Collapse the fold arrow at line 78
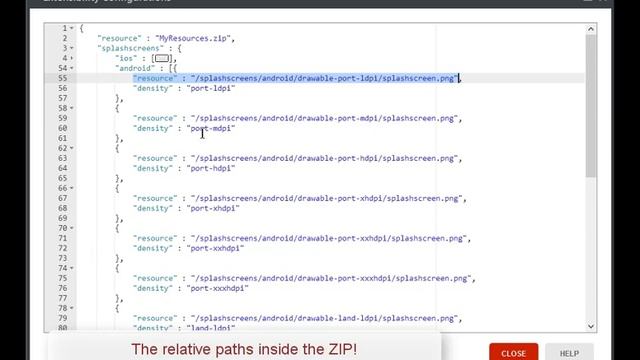640x360 pixels. click(x=72, y=308)
